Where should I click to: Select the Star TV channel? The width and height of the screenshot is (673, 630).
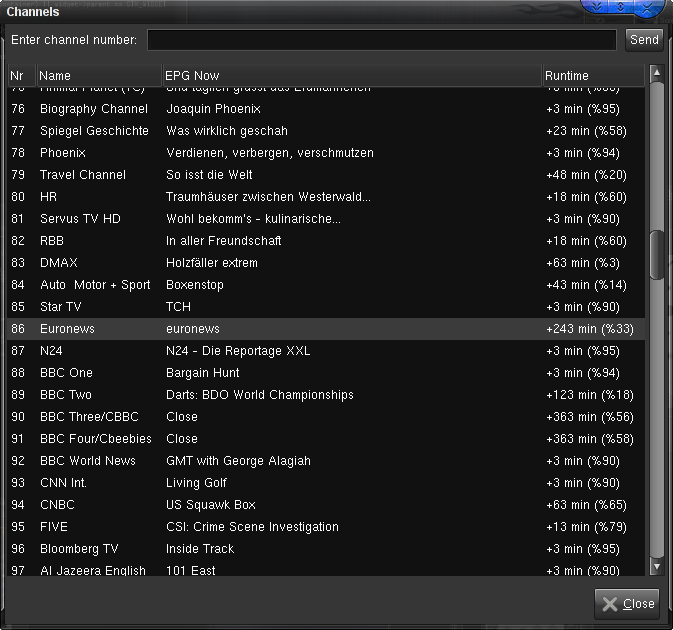[326, 307]
